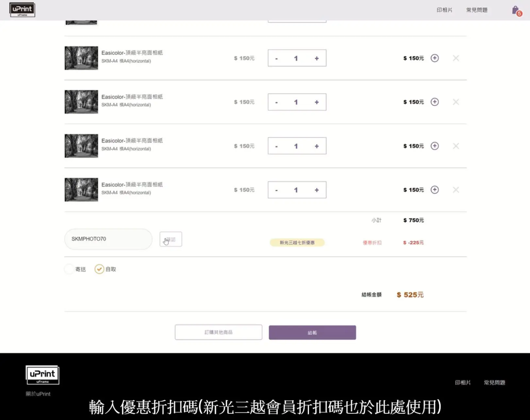Increase quantity of last cart item

pos(316,190)
